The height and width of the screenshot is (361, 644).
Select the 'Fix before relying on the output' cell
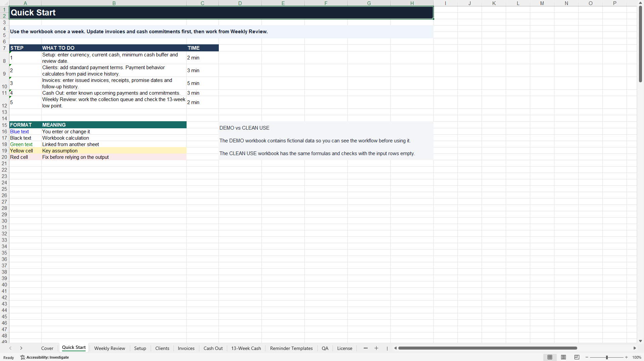coord(114,157)
